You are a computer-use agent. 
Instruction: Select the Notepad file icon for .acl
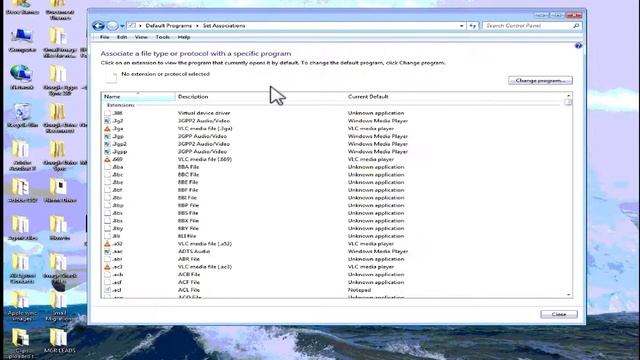click(x=107, y=290)
